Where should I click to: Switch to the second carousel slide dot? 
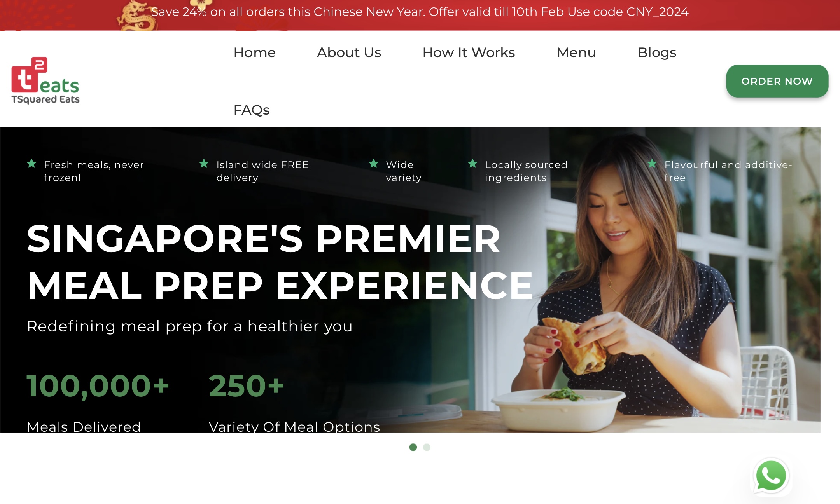click(427, 447)
